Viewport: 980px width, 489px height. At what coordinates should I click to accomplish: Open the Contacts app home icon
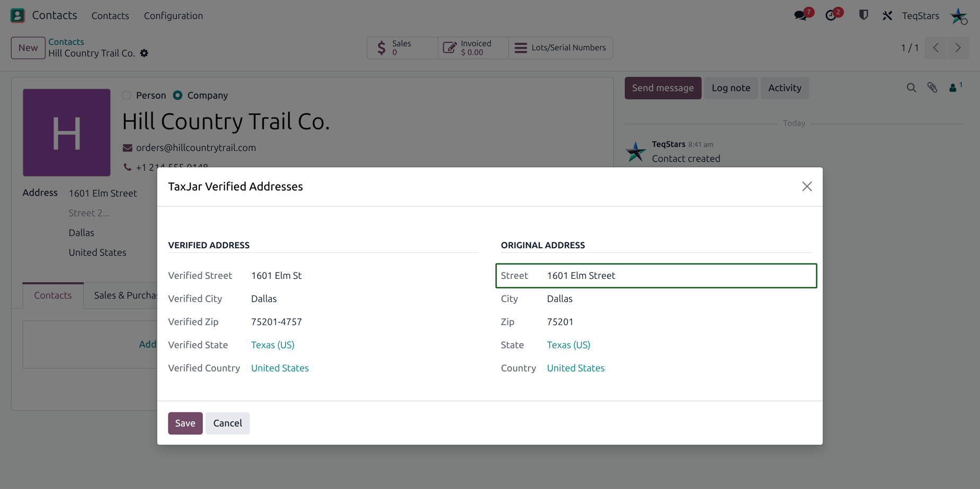click(x=17, y=15)
